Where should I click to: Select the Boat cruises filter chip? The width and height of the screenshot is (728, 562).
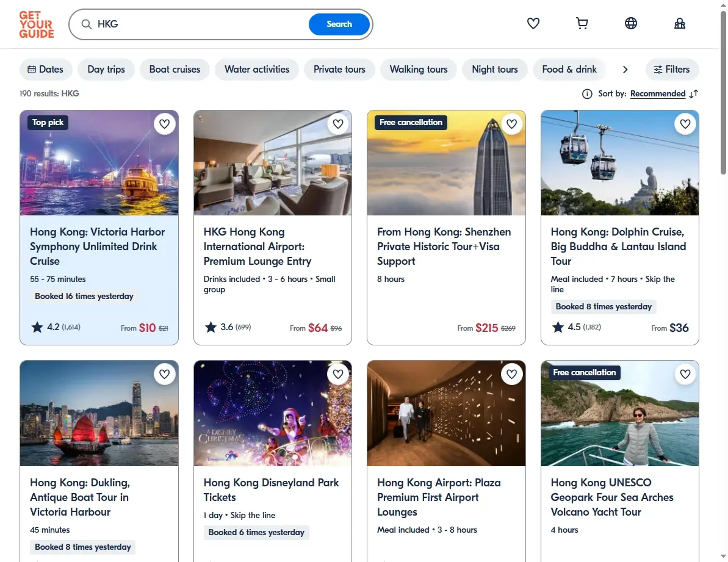coord(175,70)
